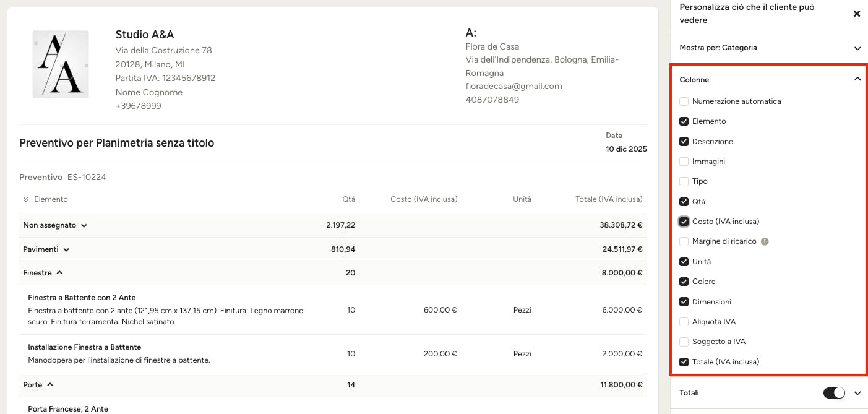Screen dimensions: 868x414
Task: Turn off the Totali toggle switch
Action: [834, 393]
